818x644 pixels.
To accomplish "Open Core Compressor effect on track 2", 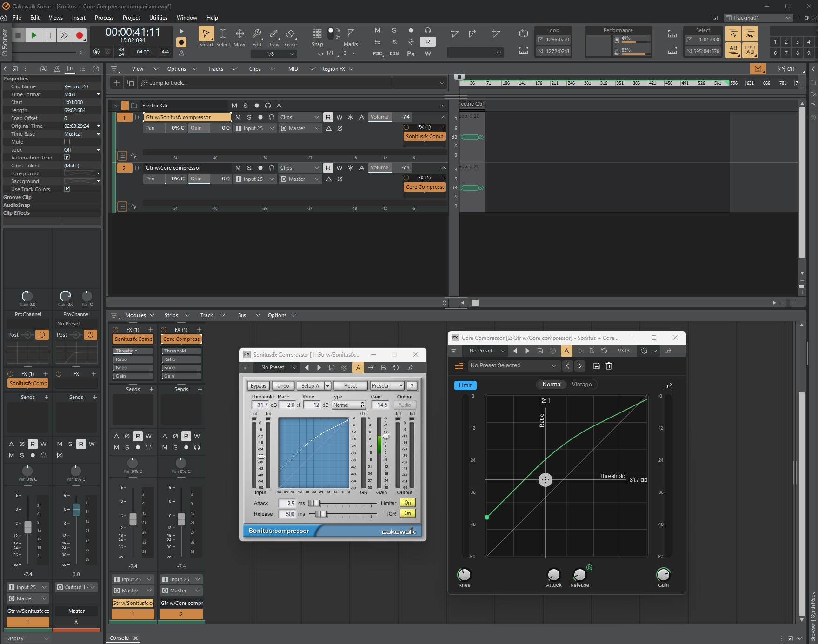I will pos(425,187).
